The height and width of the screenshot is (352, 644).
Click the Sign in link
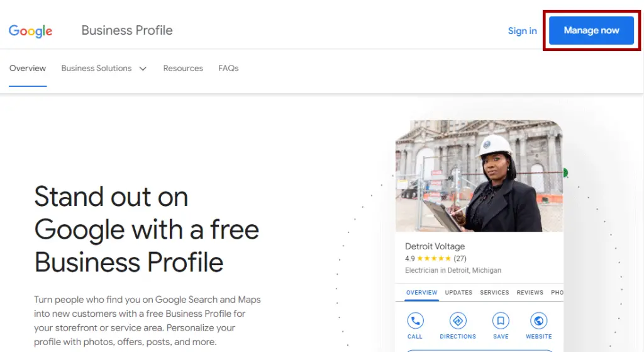[x=522, y=31]
